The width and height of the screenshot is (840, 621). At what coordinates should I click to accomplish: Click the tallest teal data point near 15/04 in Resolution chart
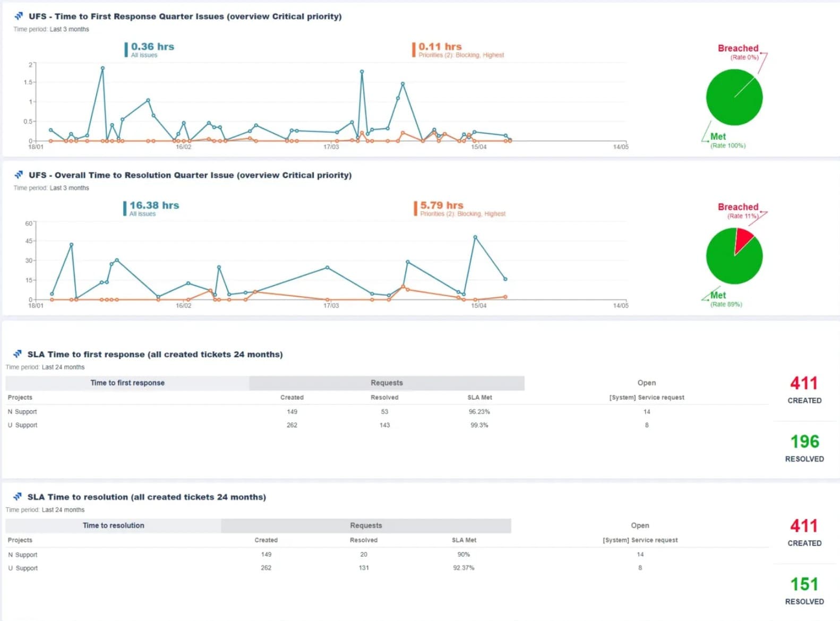(475, 237)
